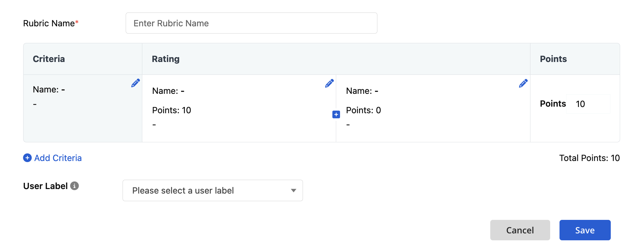Click the plus circle beside Add Criteria
The height and width of the screenshot is (250, 644).
tap(27, 158)
